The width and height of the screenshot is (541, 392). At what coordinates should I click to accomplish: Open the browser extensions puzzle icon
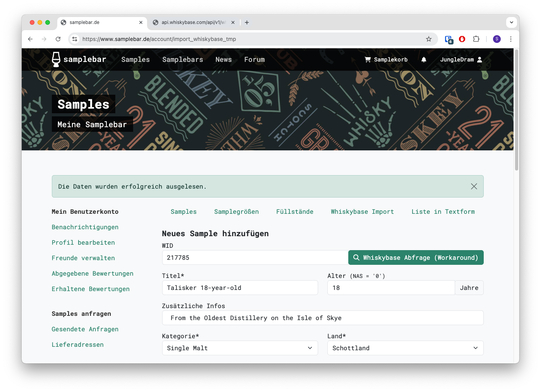(x=476, y=39)
